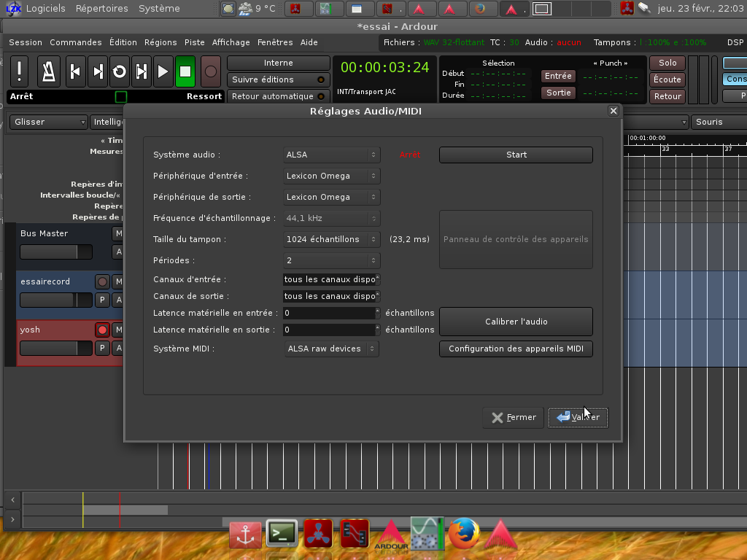Click the Start audio engine button
Image resolution: width=747 pixels, height=560 pixels.
516,155
